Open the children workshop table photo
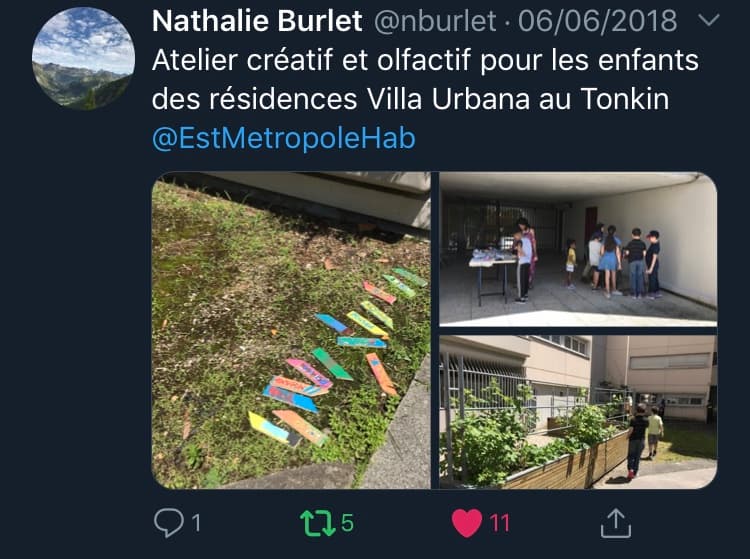 [x=578, y=249]
